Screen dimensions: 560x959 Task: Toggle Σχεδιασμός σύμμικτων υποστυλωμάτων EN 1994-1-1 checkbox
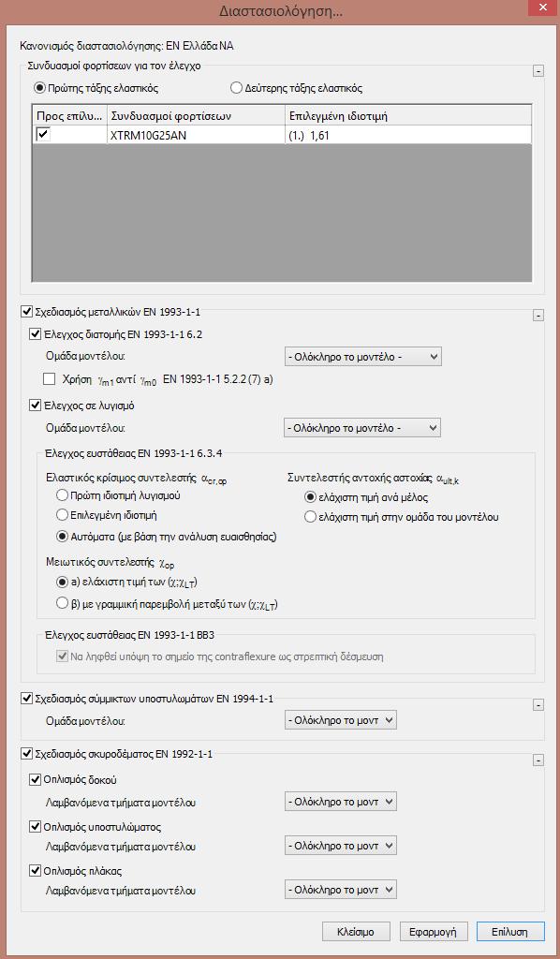26,699
